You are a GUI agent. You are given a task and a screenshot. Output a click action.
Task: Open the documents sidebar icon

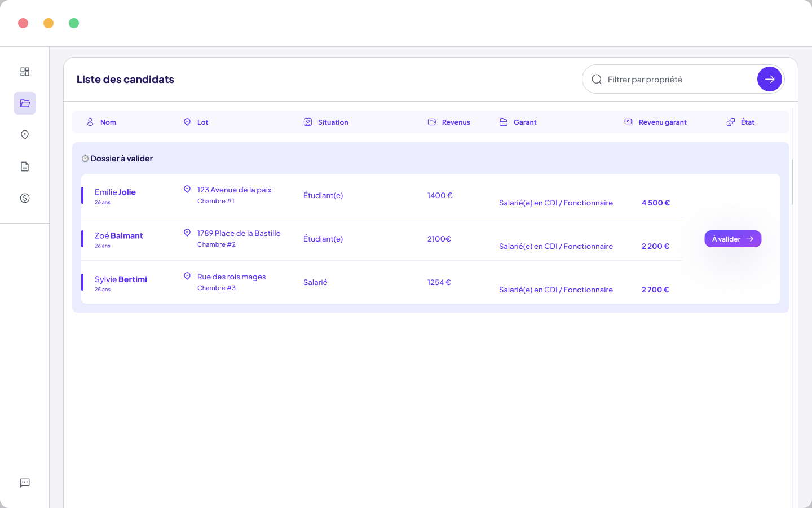point(25,167)
